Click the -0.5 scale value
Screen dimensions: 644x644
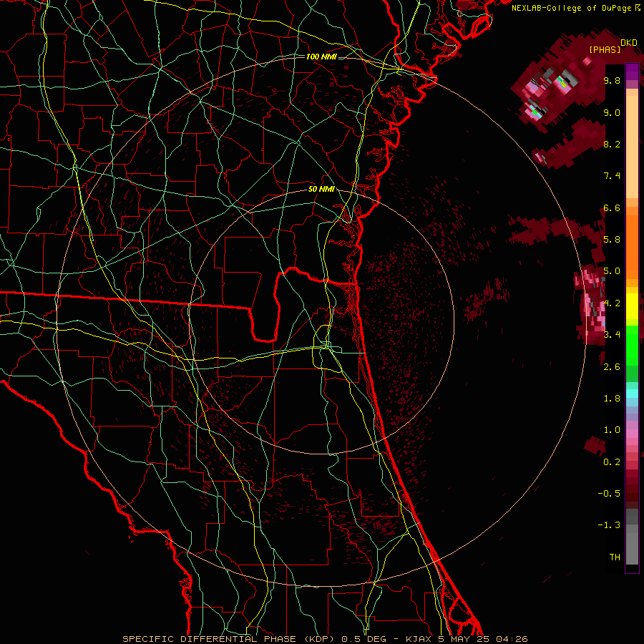[609, 493]
